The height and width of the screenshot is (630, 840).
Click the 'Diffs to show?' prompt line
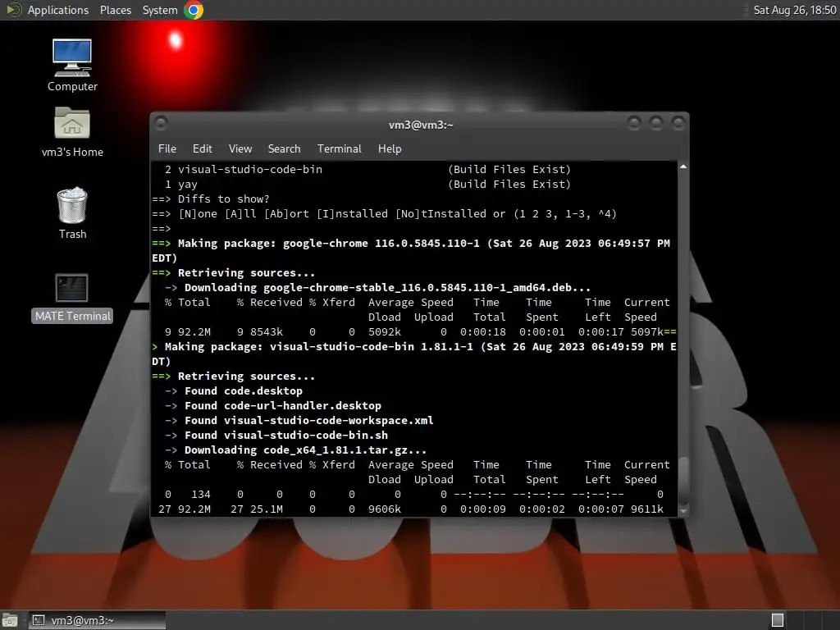click(x=211, y=199)
